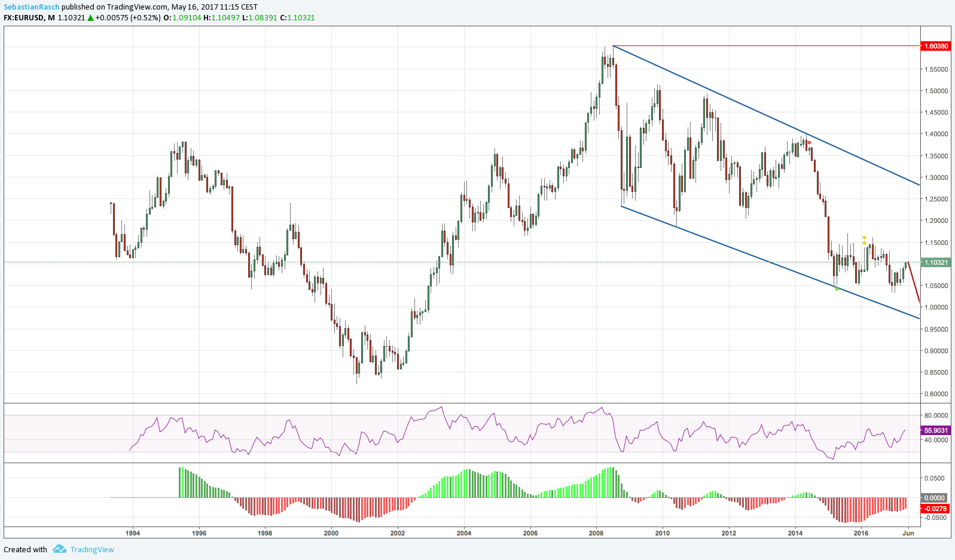Click the O:1.09104 open value

pyautogui.click(x=182, y=17)
